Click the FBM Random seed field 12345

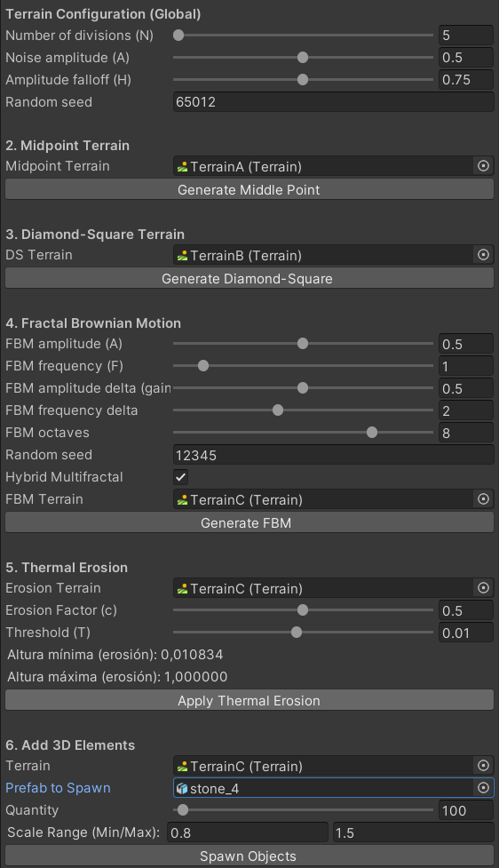[x=333, y=455]
